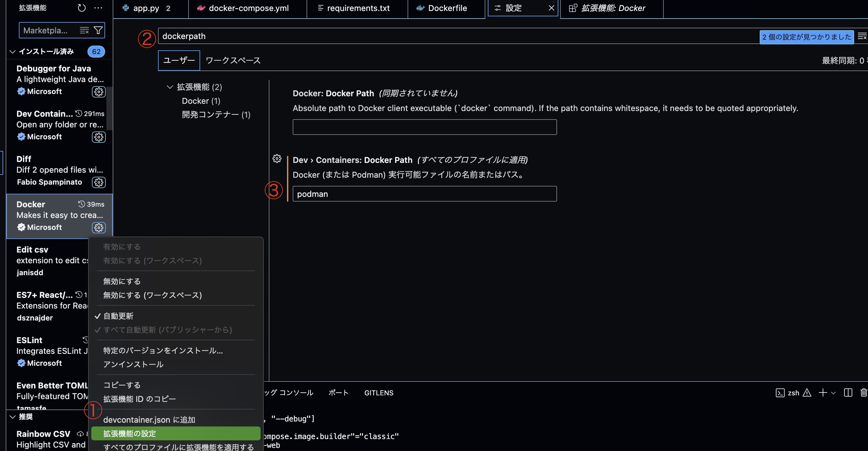The image size is (868, 451).
Task: Click the terminal warning indicator next to zsh
Action: click(807, 393)
